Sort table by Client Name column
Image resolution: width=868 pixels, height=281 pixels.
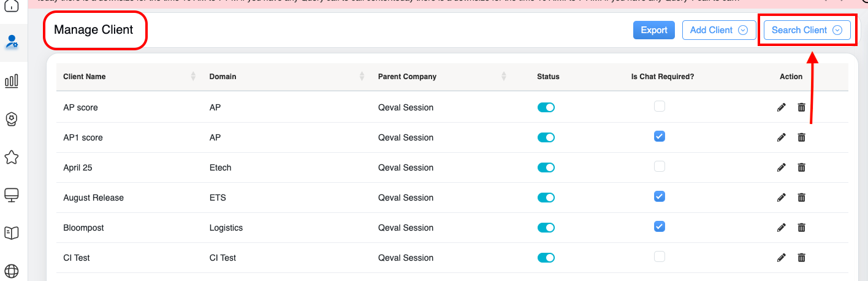(x=193, y=77)
